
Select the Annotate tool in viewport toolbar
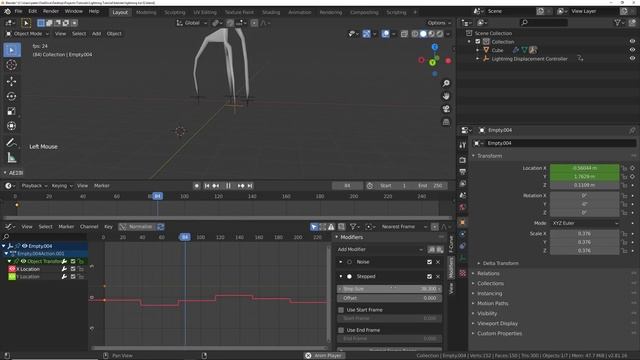(11, 142)
